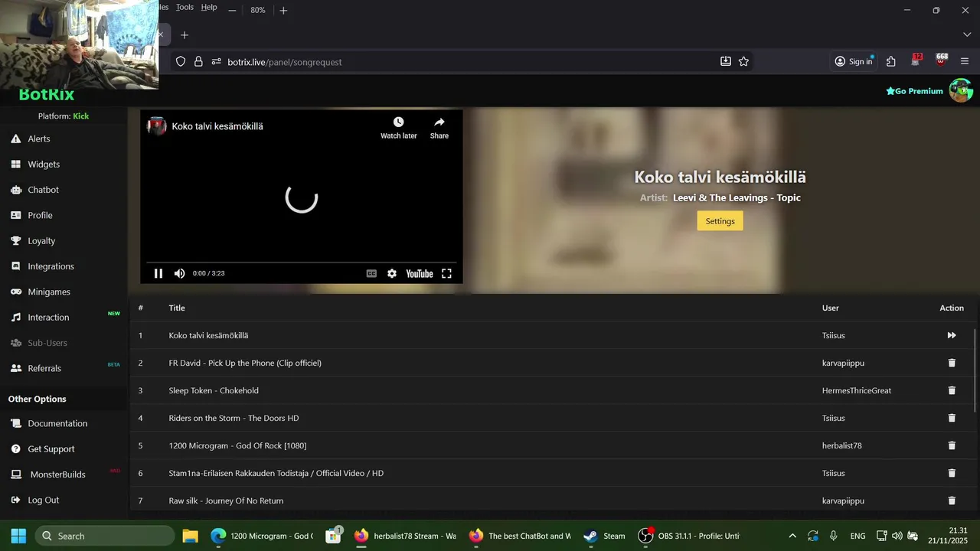Click the Title column header

point(177,308)
